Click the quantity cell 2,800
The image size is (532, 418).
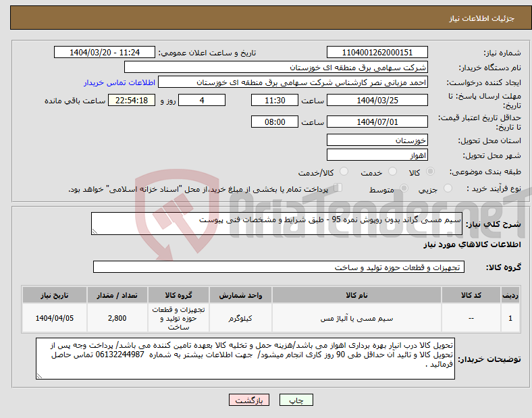[117, 318]
